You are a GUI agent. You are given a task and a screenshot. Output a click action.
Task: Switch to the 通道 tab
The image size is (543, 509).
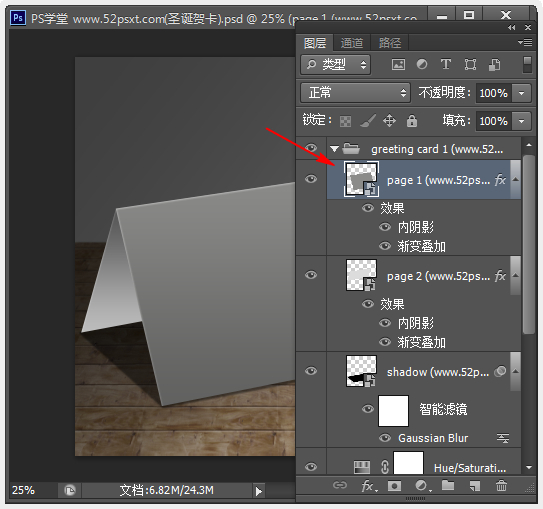[352, 43]
